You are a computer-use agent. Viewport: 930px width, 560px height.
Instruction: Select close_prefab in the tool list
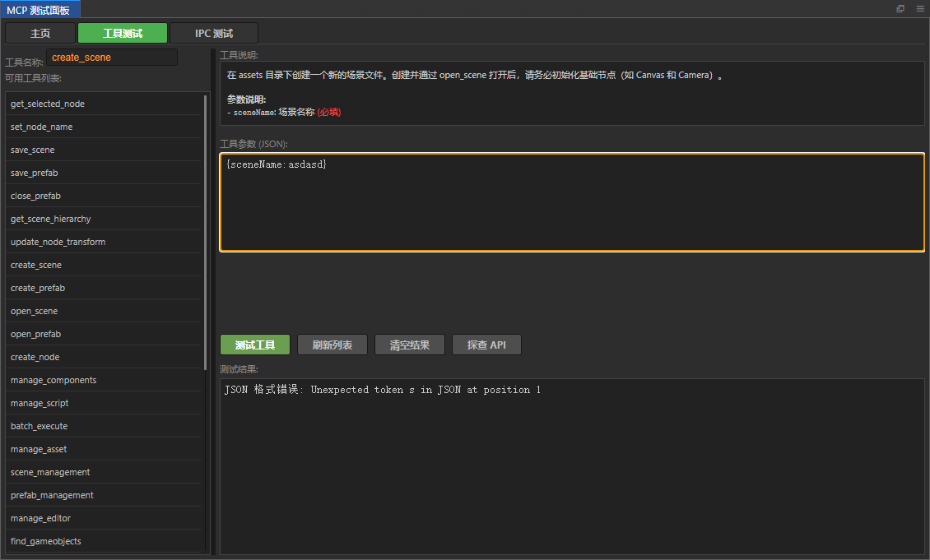tap(103, 197)
